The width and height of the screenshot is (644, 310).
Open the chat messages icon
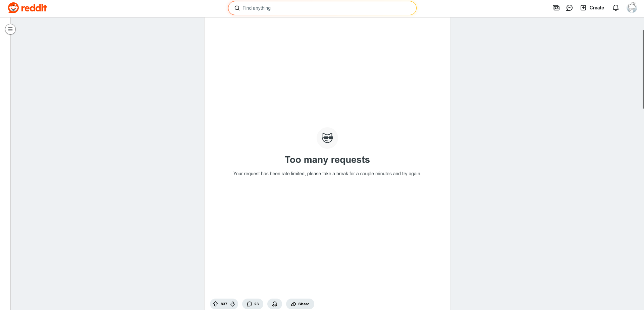coord(569,8)
